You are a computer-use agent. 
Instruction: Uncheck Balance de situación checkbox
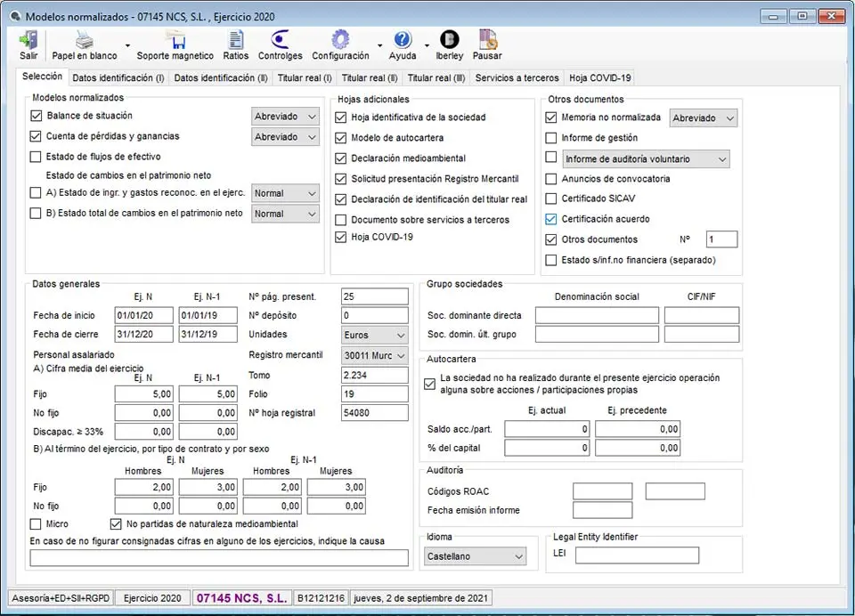tap(36, 116)
